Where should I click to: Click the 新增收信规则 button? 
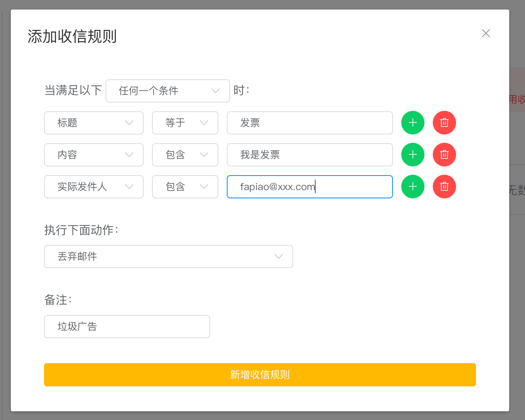(x=260, y=375)
